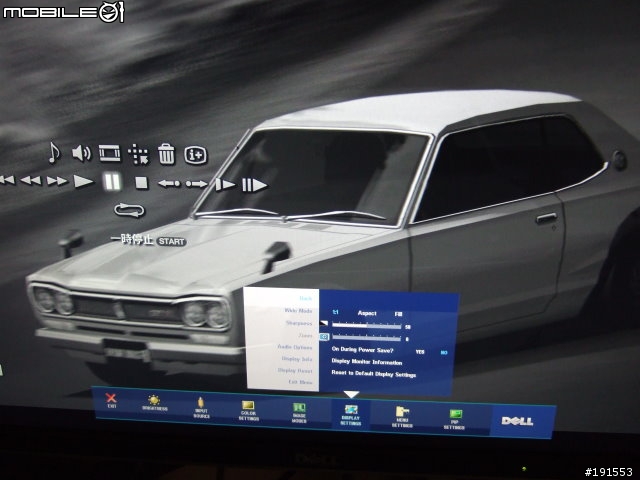Screen dimensions: 640x480
Task: Select Display Info in the OSD list
Action: [297, 359]
